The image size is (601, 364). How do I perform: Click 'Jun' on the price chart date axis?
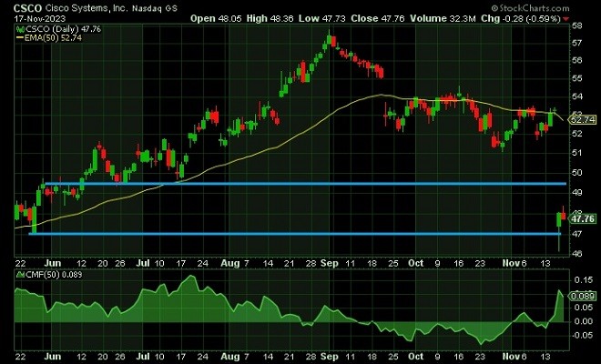click(53, 263)
